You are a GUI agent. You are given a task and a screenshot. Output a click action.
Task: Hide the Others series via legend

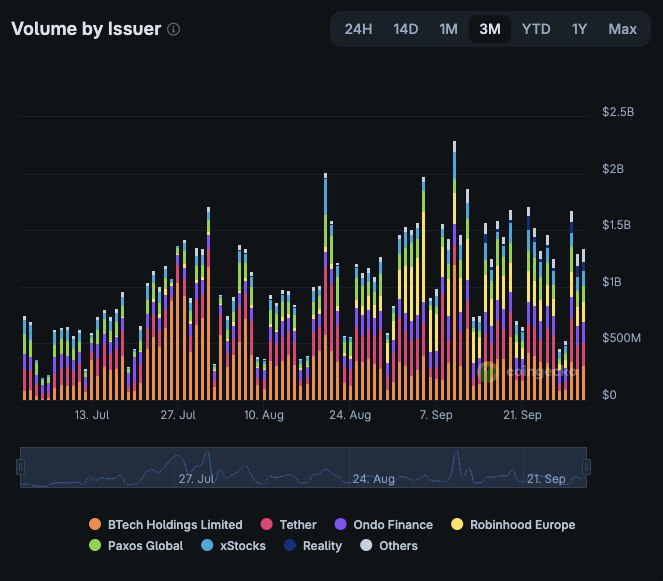tap(389, 546)
